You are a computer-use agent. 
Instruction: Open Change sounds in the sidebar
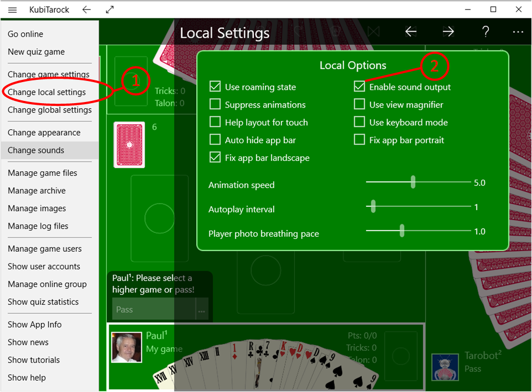coord(36,150)
